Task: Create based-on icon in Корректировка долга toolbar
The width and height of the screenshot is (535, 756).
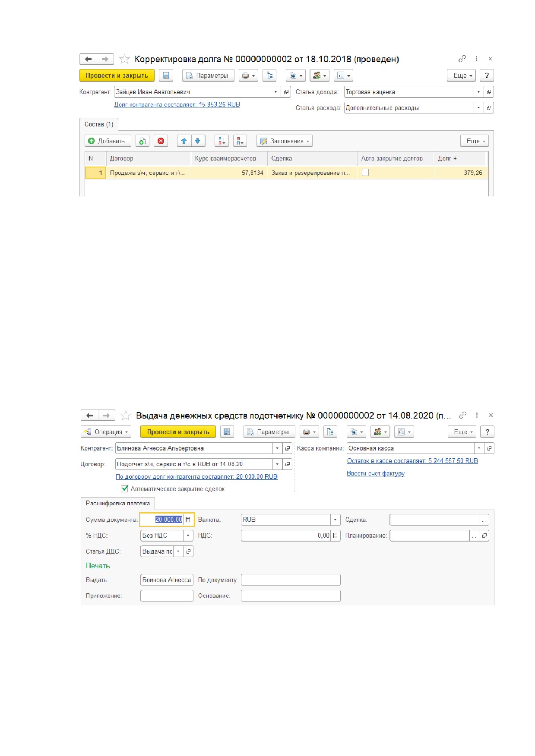Action: [x=296, y=76]
